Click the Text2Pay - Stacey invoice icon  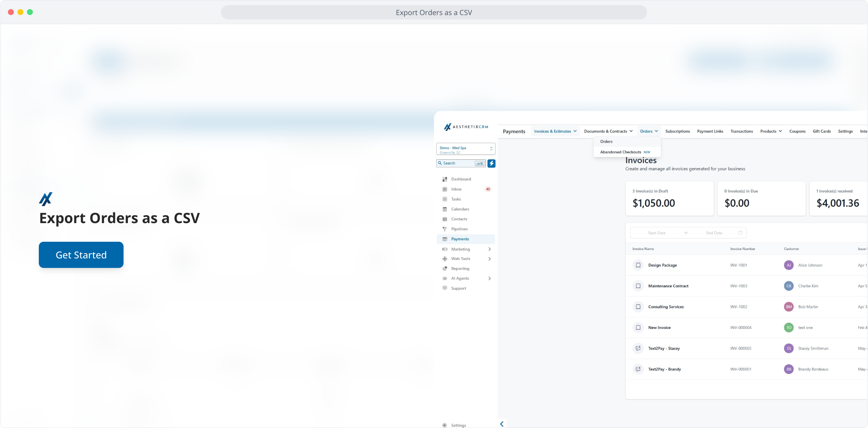click(x=638, y=348)
